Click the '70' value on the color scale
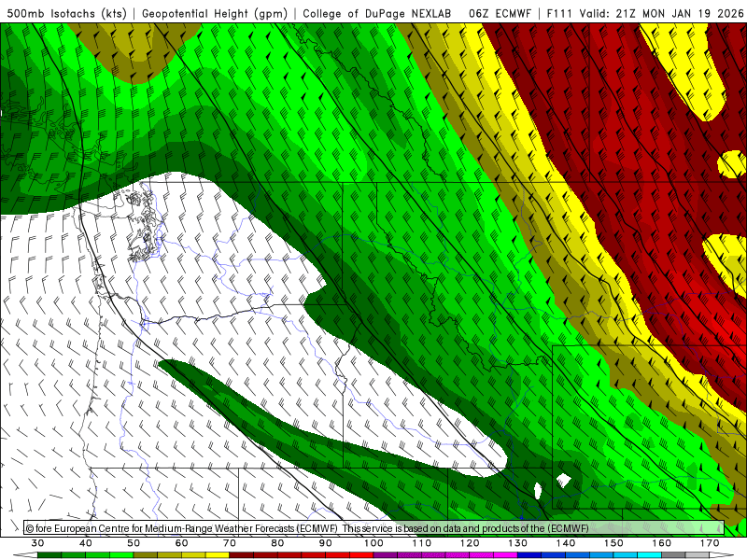Image resolution: width=747 pixels, height=560 pixels. point(230,543)
